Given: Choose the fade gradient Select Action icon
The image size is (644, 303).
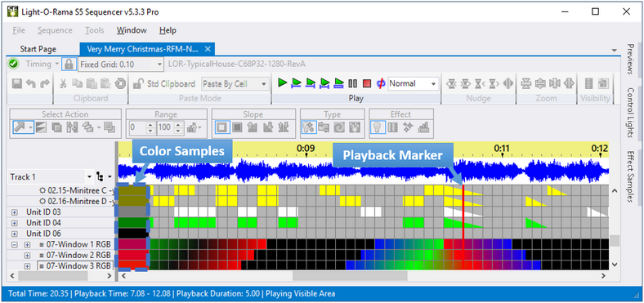Looking at the screenshot, I should pos(41,127).
